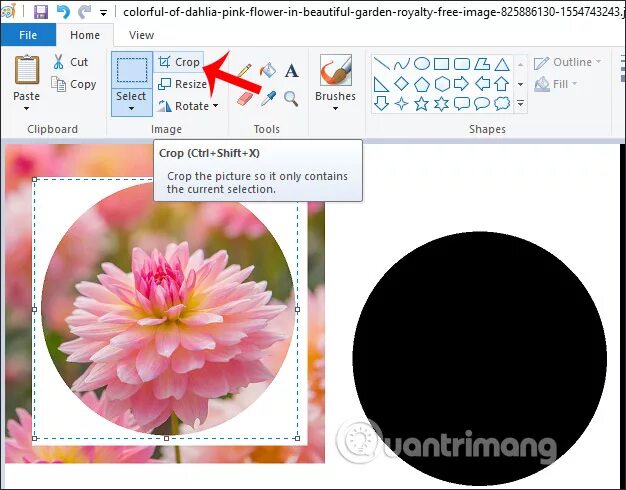Viewport: 626px width, 490px height.
Task: Cut the current selection
Action: pyautogui.click(x=70, y=62)
